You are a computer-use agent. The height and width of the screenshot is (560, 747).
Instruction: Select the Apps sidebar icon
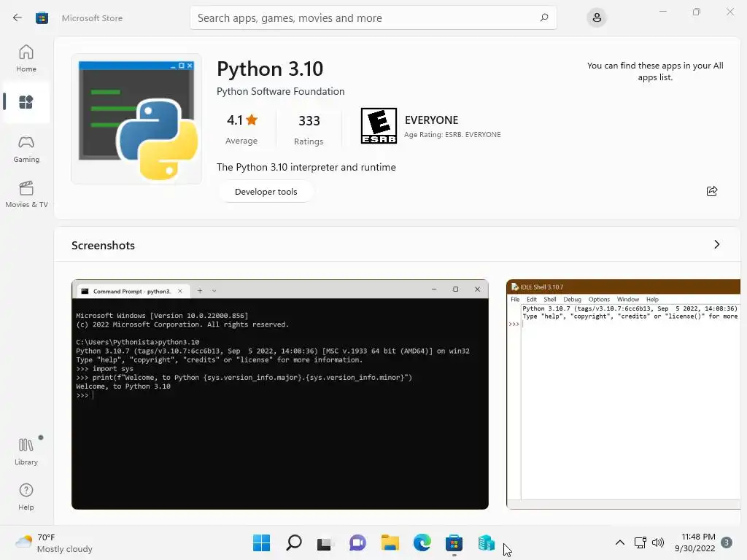[26, 102]
